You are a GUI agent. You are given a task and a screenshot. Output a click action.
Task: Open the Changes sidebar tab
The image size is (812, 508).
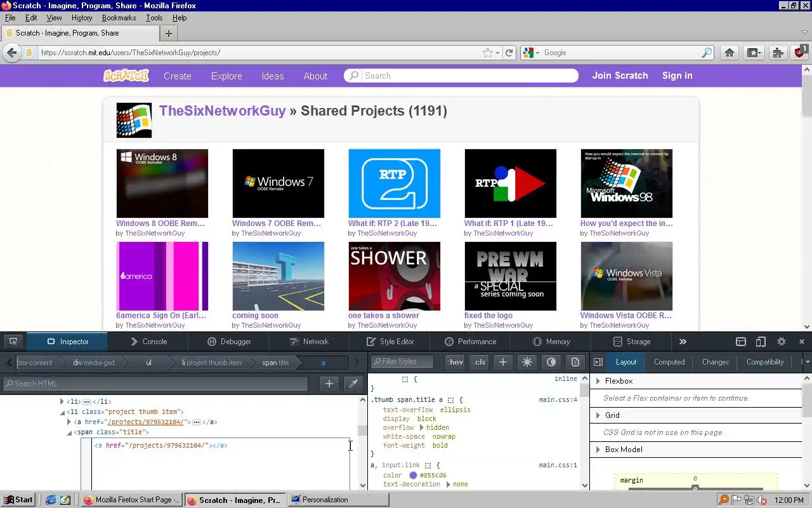click(716, 362)
